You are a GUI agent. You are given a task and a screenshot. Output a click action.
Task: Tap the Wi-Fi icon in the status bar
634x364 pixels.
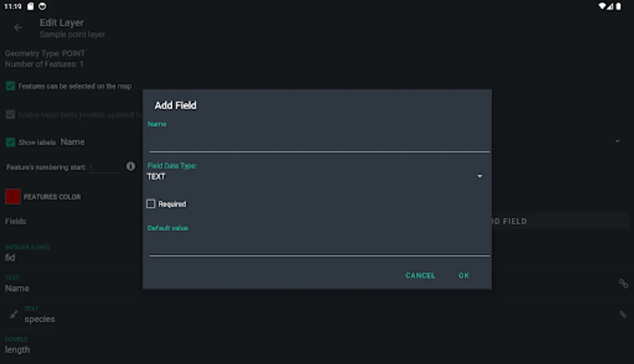[602, 6]
